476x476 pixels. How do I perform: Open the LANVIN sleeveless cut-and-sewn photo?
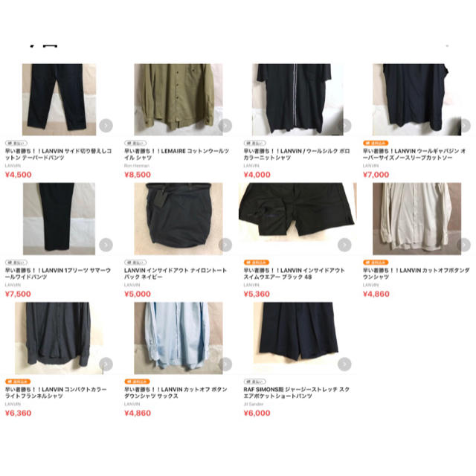click(x=416, y=99)
